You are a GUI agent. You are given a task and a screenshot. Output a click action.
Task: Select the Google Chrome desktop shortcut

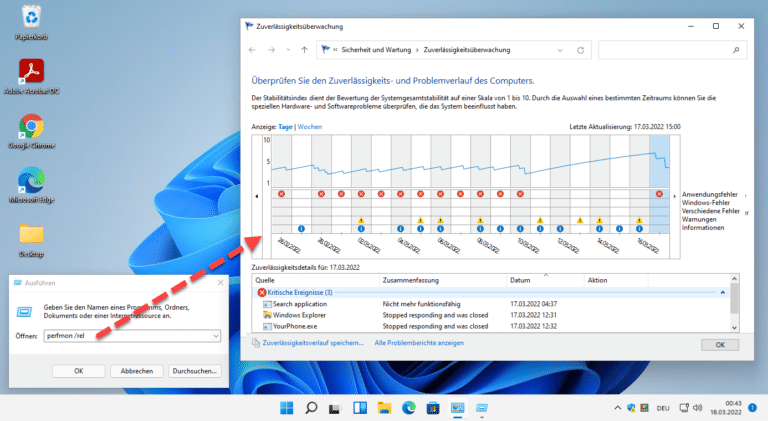click(31, 131)
